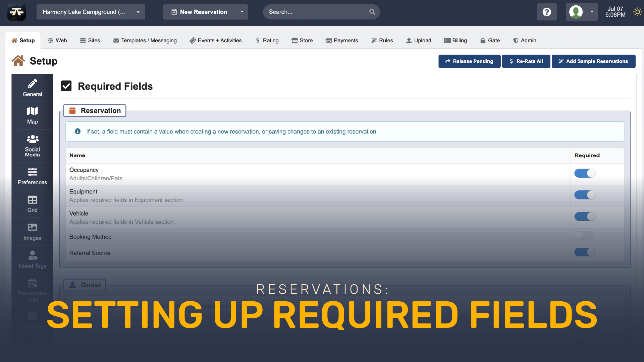Click the Reservation calendar icon in section header
Viewport: 644px width, 362px height.
(x=72, y=111)
